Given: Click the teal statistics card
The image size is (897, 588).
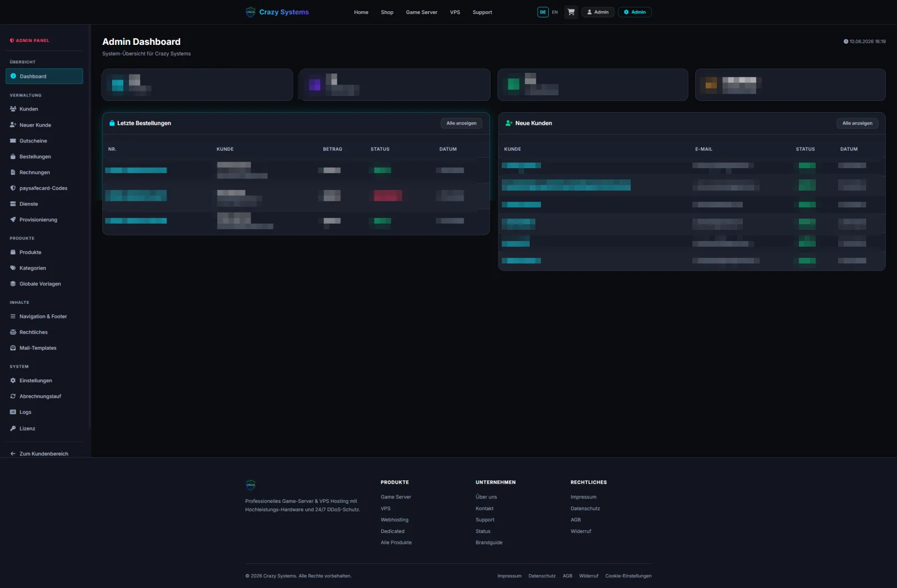Looking at the screenshot, I should [x=197, y=85].
